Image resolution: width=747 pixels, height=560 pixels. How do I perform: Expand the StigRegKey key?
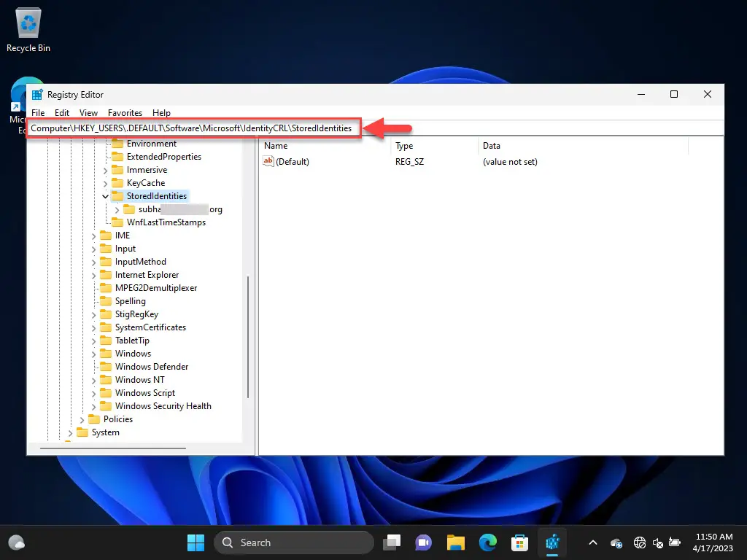click(93, 315)
